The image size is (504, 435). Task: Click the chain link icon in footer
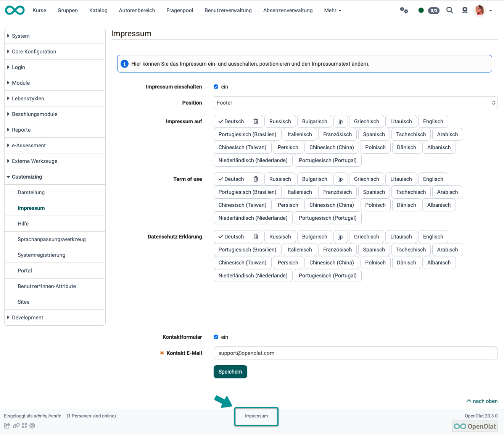pos(16,426)
